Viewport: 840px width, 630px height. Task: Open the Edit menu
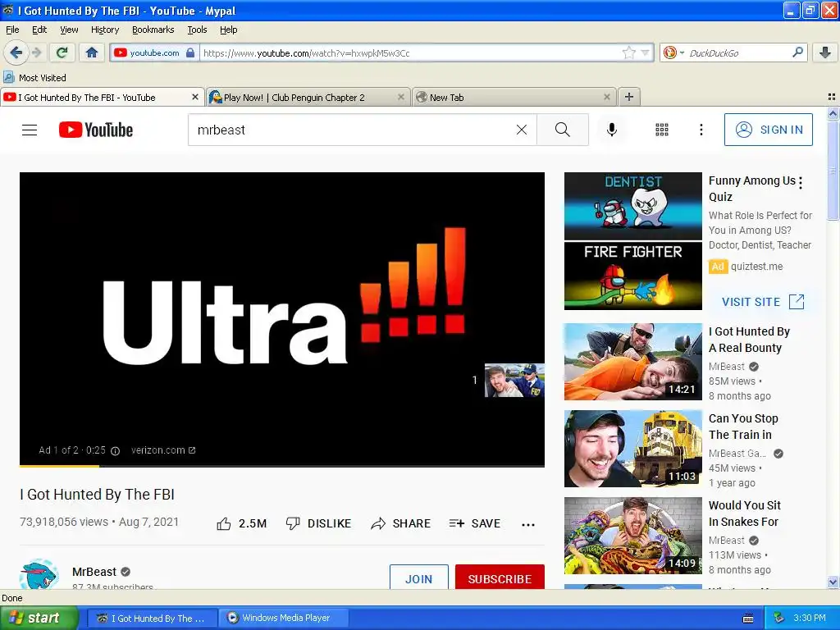coord(39,30)
